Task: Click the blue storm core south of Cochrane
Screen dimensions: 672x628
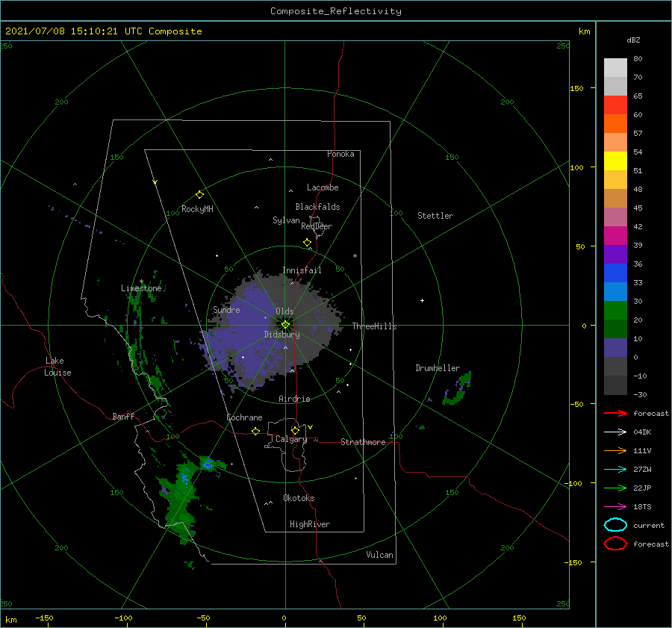Action: (208, 464)
